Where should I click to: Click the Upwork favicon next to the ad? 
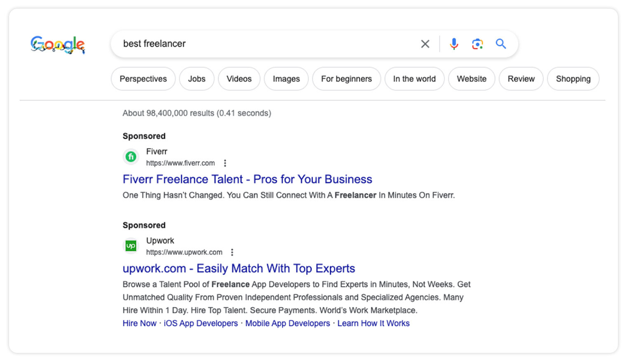(x=131, y=246)
